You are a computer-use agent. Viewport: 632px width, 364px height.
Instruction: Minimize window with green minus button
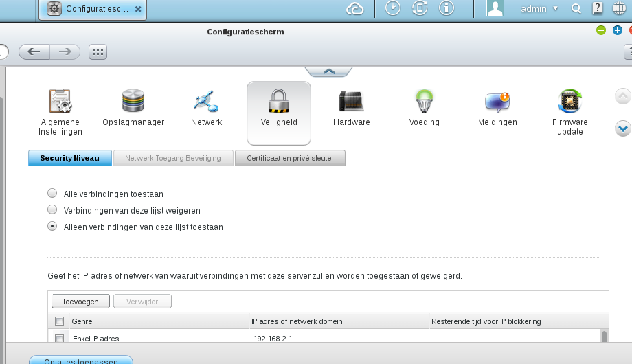pyautogui.click(x=601, y=30)
